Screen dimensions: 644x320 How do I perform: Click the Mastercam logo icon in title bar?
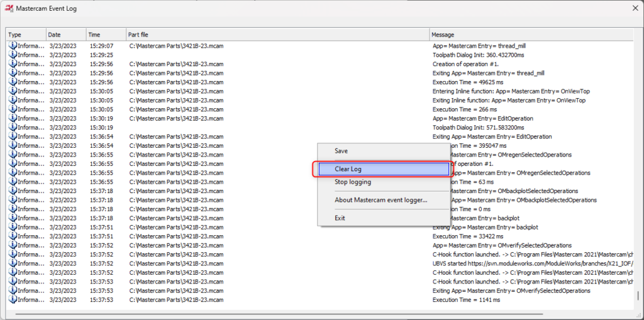tap(9, 8)
